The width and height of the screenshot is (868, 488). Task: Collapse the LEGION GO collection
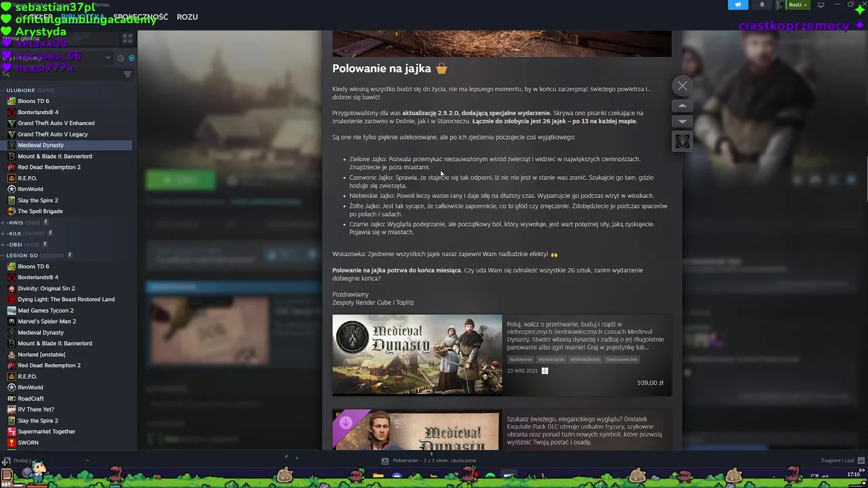point(3,256)
